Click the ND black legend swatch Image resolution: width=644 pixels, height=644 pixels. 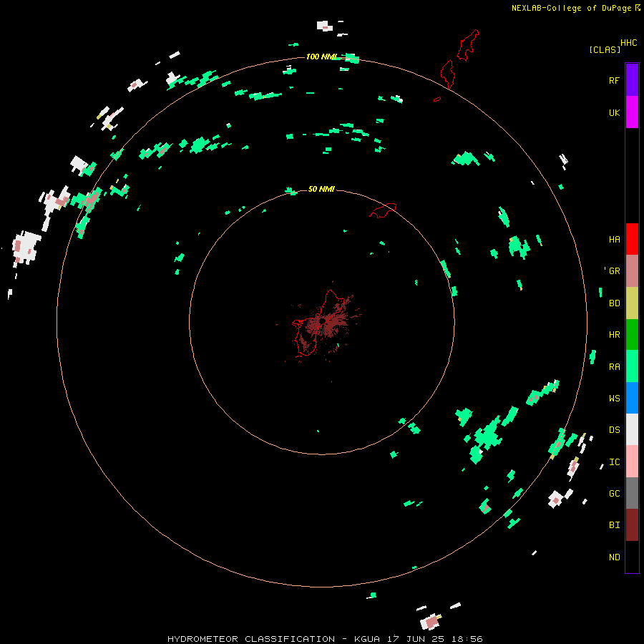click(632, 557)
